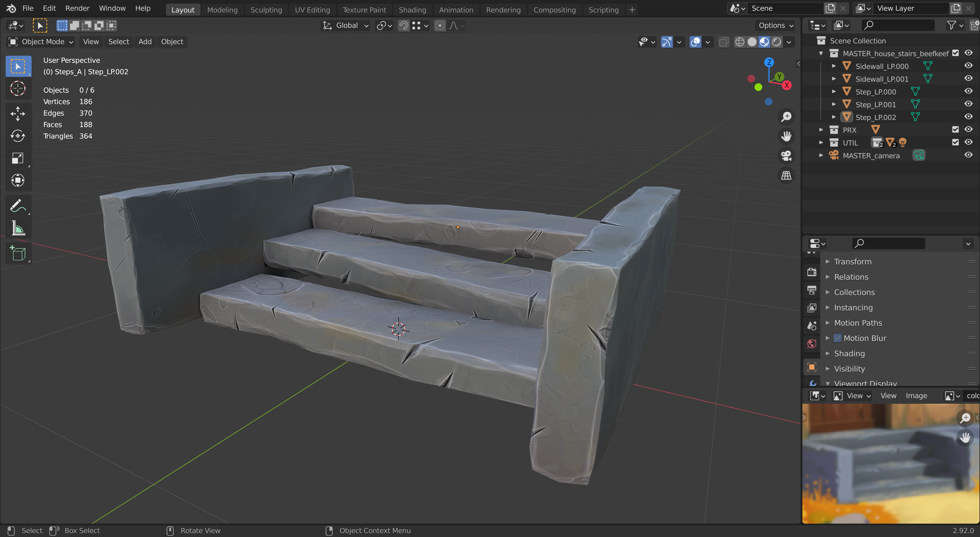Open the Add menu in viewport header

[144, 42]
